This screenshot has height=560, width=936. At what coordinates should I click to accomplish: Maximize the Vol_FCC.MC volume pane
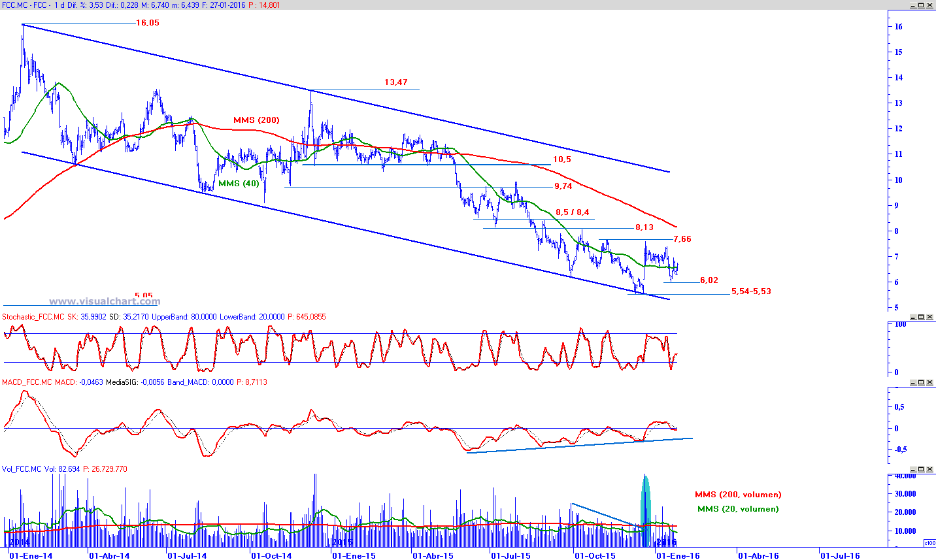921,469
